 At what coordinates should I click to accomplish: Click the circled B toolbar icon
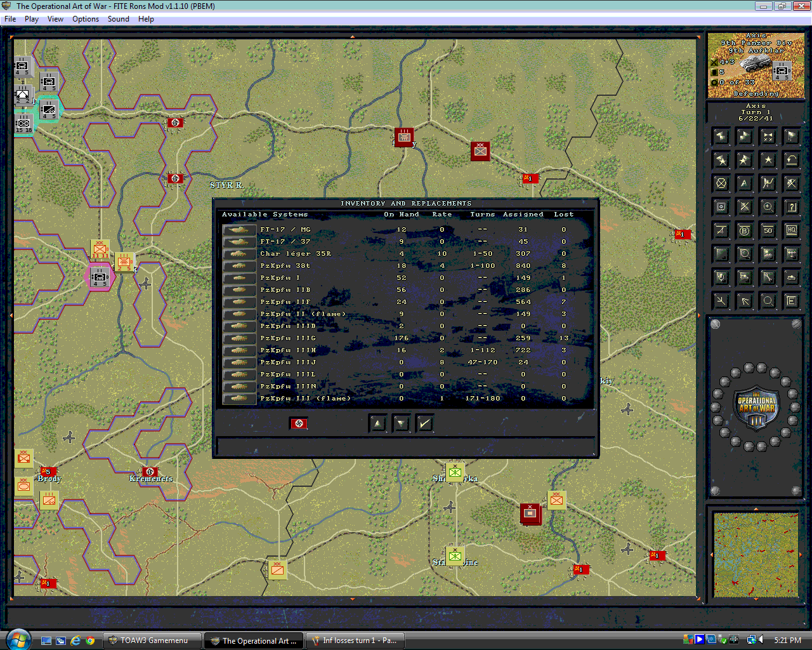click(x=744, y=230)
